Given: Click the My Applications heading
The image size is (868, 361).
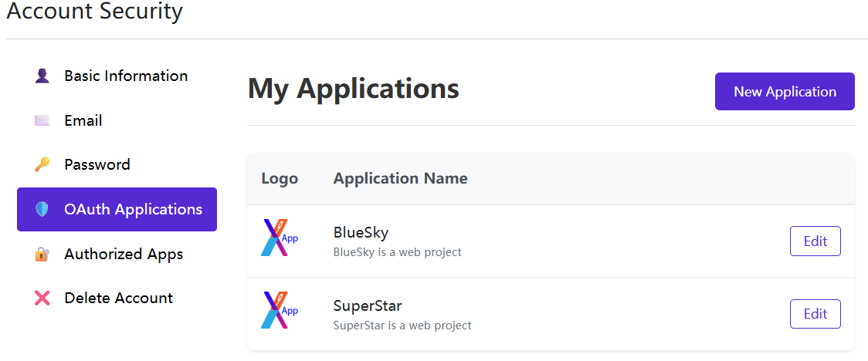Looking at the screenshot, I should (x=353, y=89).
